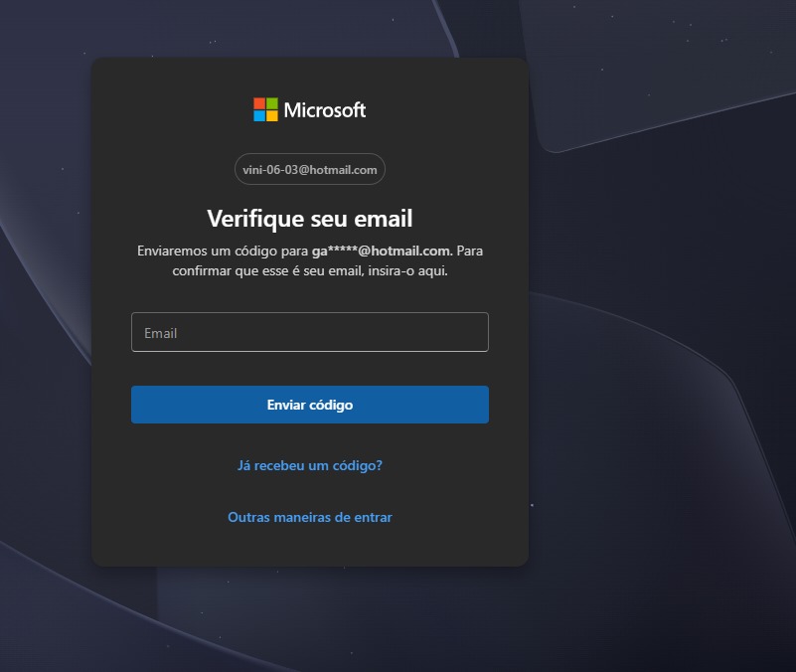This screenshot has width=796, height=672.
Task: Click the green square of Microsoft logo
Action: coord(272,103)
